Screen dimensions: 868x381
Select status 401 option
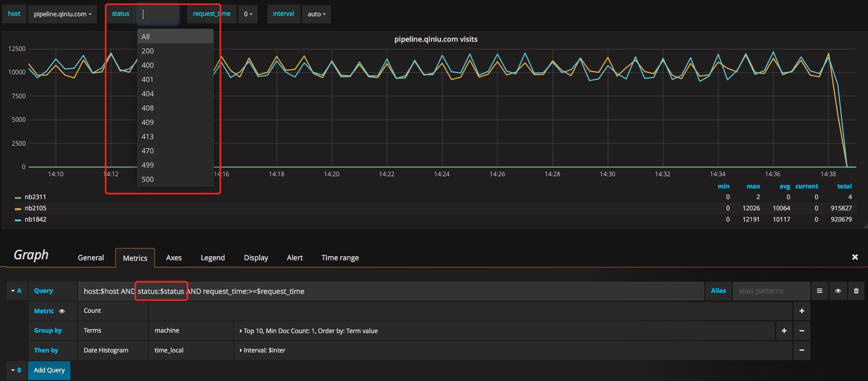(x=175, y=79)
